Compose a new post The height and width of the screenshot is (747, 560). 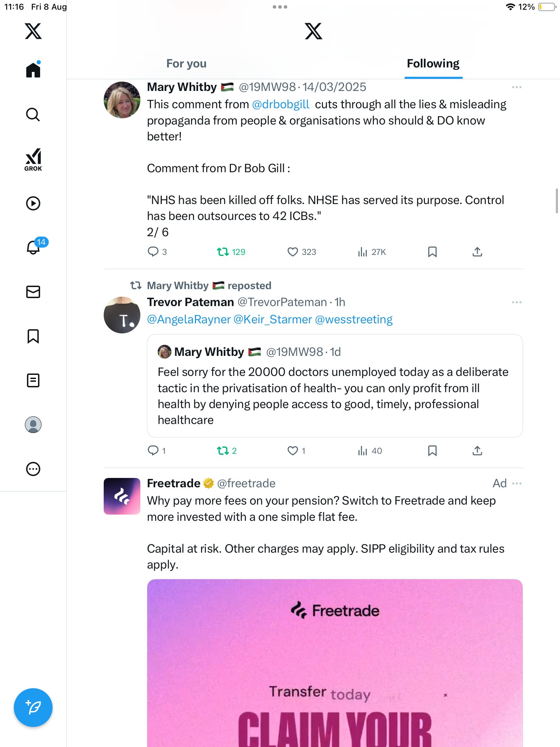pos(33,708)
